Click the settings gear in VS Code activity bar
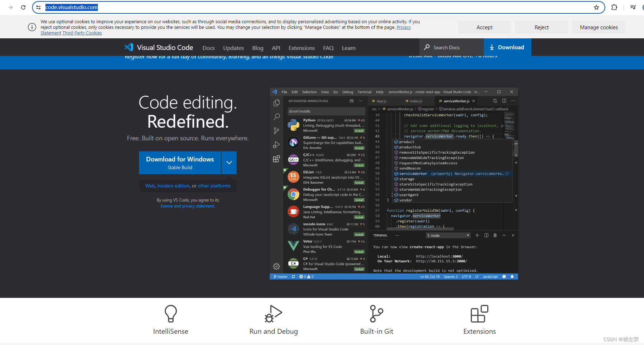644x345 pixels. click(277, 266)
